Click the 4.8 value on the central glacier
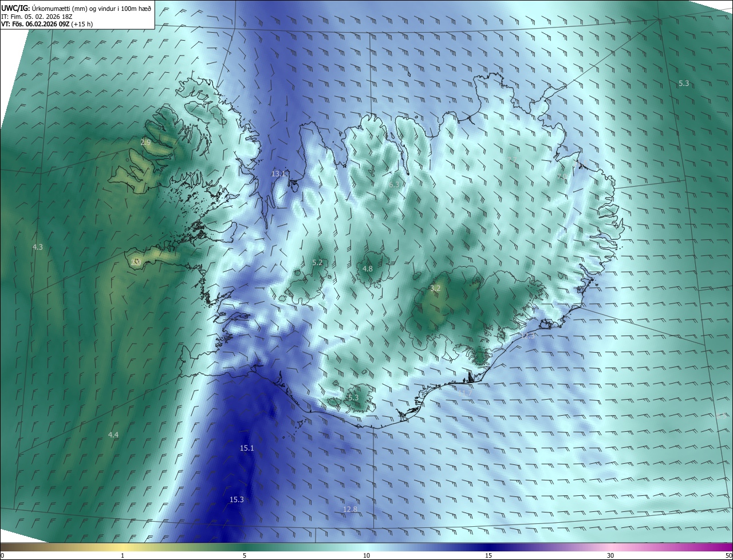Screen dimensions: 733x560 368,269
